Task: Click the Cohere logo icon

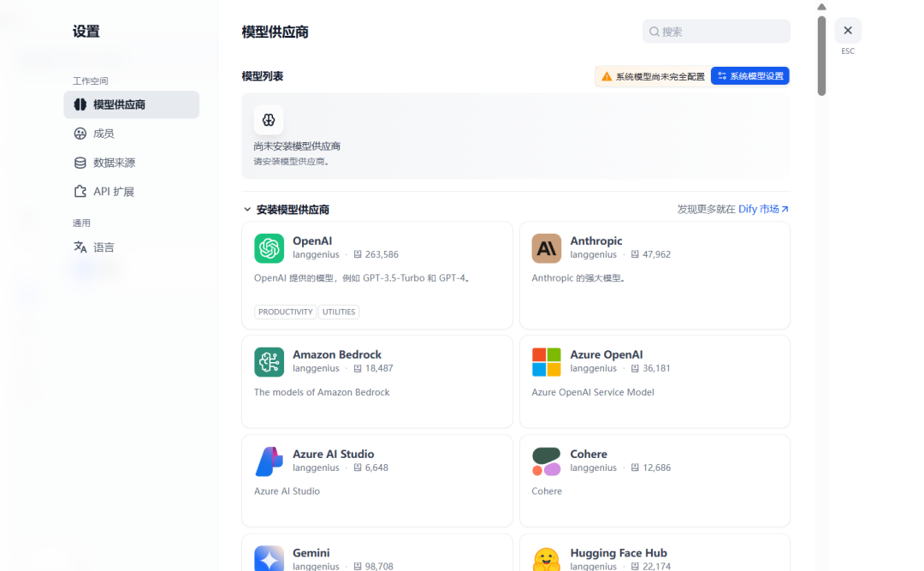Action: pos(546,461)
